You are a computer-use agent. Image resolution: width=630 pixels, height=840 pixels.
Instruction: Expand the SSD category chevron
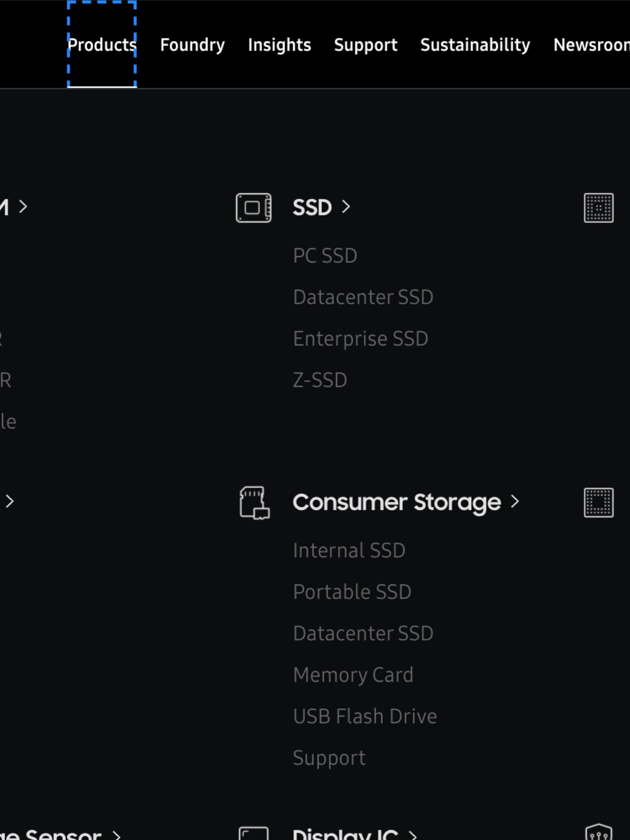(x=346, y=206)
